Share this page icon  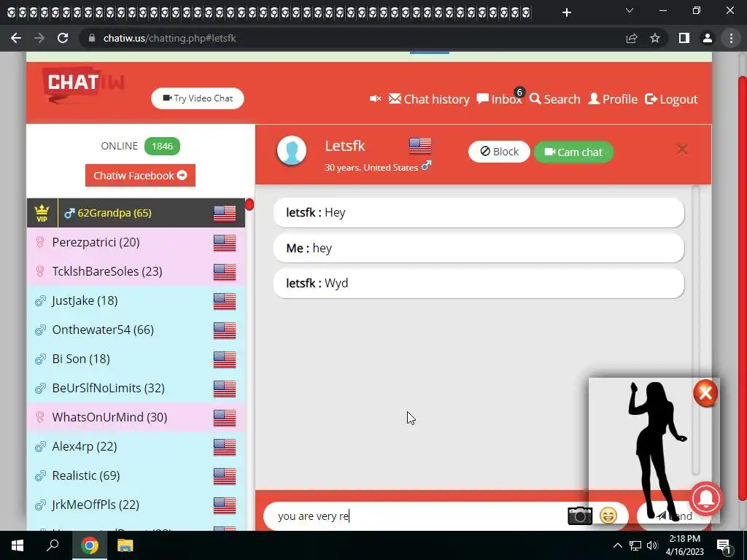[632, 38]
